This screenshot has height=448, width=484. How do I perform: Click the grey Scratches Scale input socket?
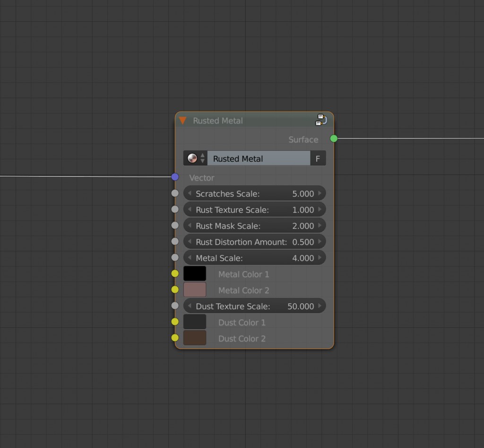175,193
